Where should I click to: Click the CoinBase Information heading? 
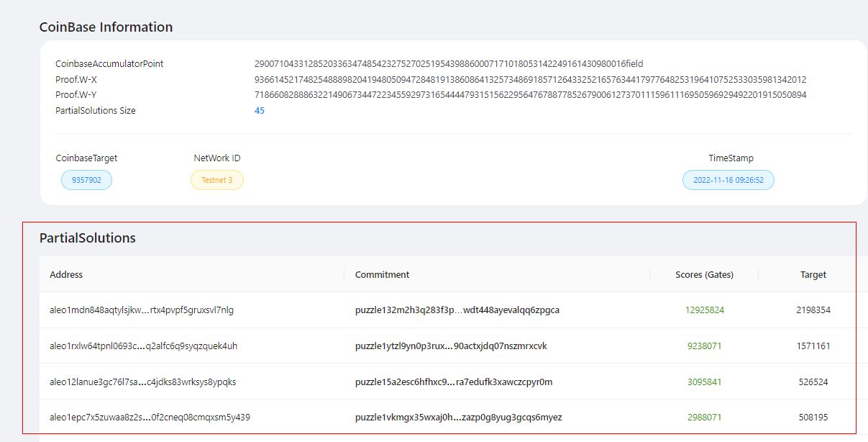click(106, 27)
